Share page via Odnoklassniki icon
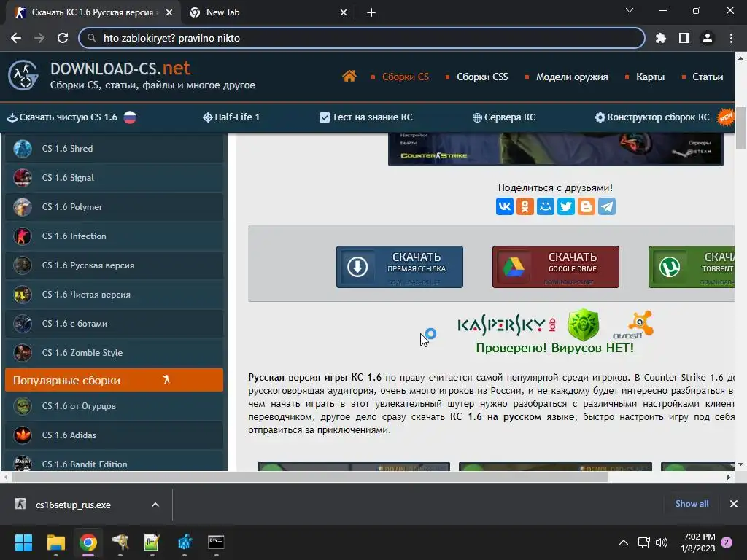Screen dimensions: 747x560 pos(525,206)
